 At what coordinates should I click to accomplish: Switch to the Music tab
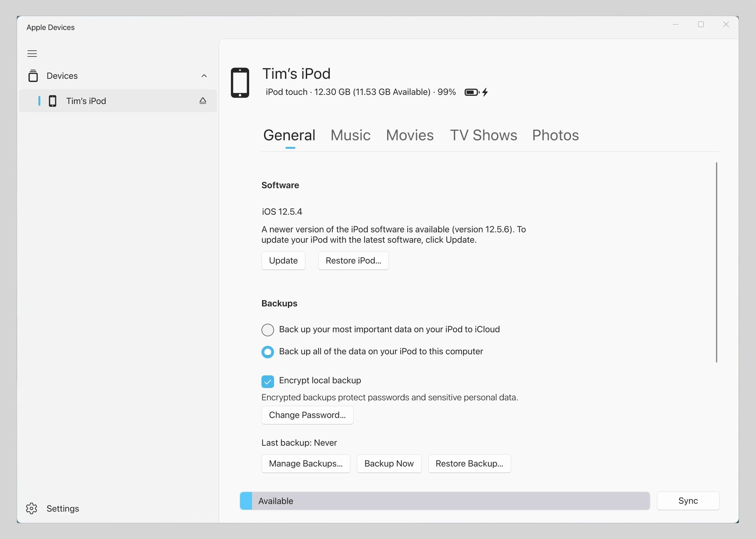[351, 136]
